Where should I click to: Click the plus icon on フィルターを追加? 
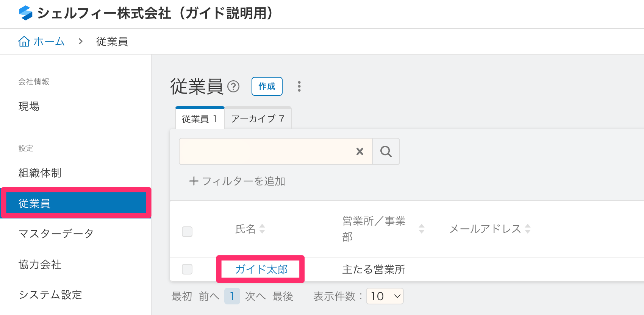(x=194, y=181)
